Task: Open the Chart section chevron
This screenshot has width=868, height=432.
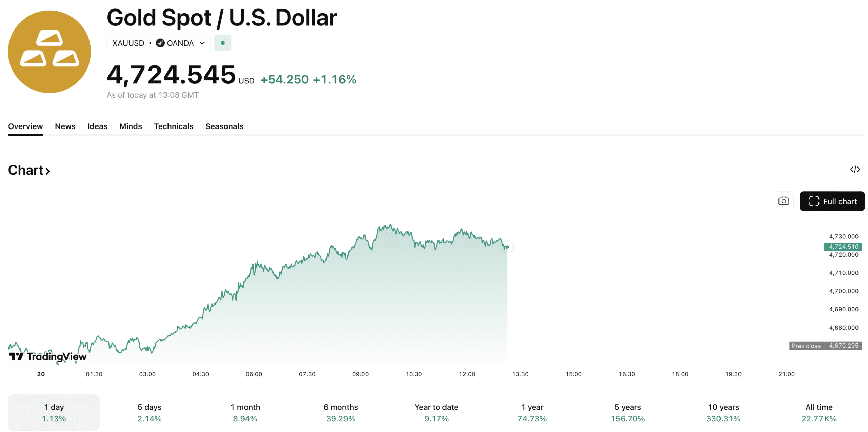Action: (x=48, y=171)
